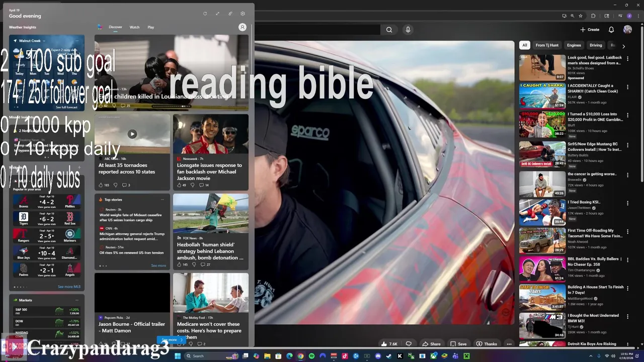Viewport: 644px width, 362px height.
Task: Open Minecraft creeper icon in taskbar
Action: pyautogui.click(x=466, y=356)
